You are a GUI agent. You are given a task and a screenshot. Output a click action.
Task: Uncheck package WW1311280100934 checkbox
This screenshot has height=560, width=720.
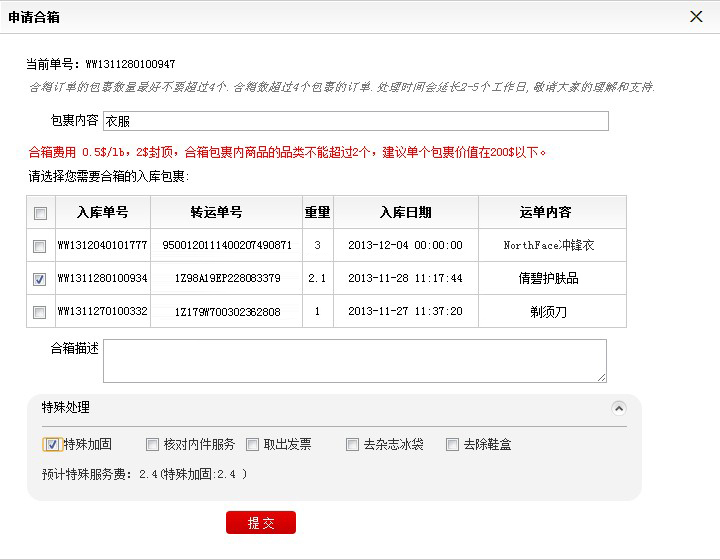pyautogui.click(x=40, y=279)
